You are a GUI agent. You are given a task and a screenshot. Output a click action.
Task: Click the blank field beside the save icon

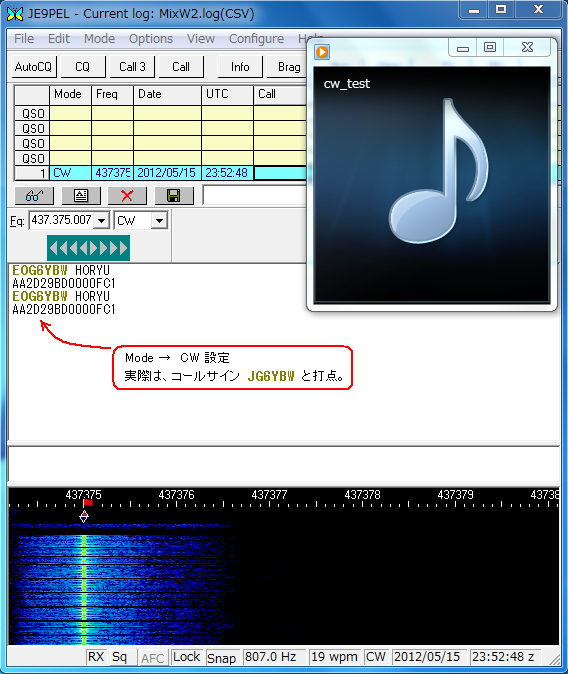click(255, 196)
